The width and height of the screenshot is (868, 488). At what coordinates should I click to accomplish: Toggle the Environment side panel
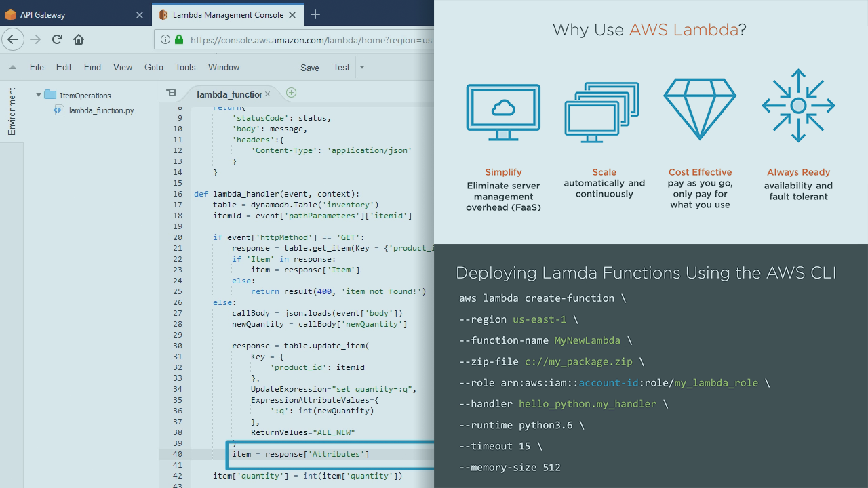pyautogui.click(x=12, y=112)
